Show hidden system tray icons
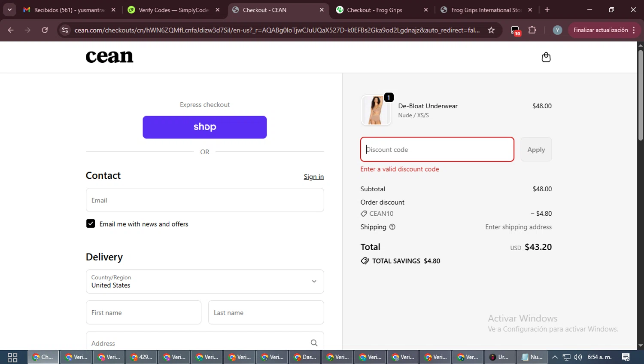The height and width of the screenshot is (364, 644). [555, 357]
